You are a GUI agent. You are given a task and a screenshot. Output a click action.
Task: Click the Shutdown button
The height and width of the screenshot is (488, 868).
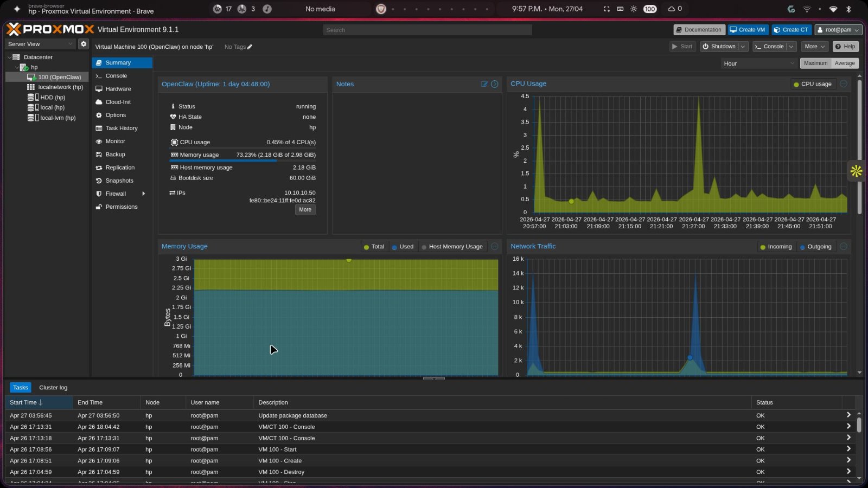coord(719,47)
